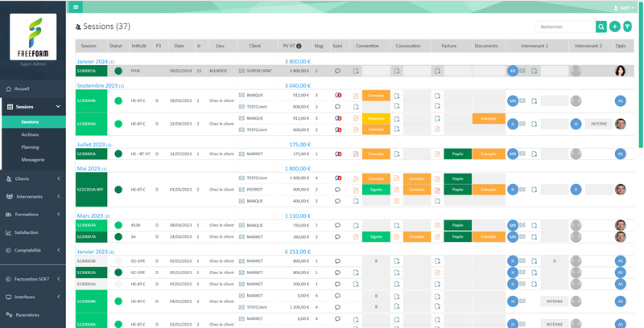Viewport: 644px width, 328px height.
Task: Toggle the status dot for session S230003A
Action: [118, 226]
